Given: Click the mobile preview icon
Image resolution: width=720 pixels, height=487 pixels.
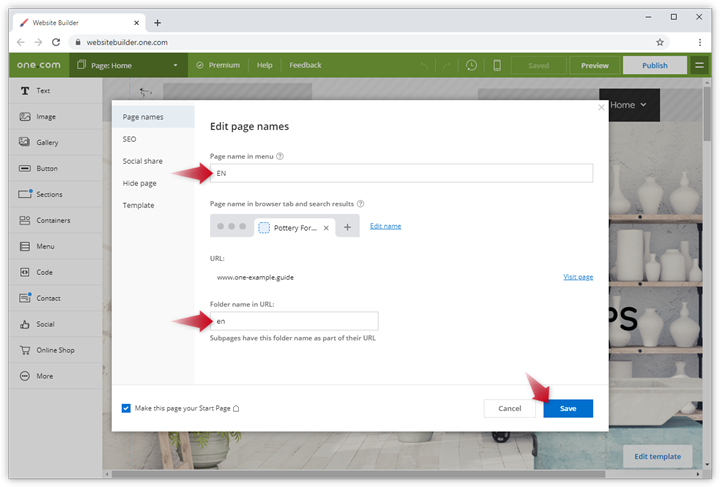Looking at the screenshot, I should point(497,65).
